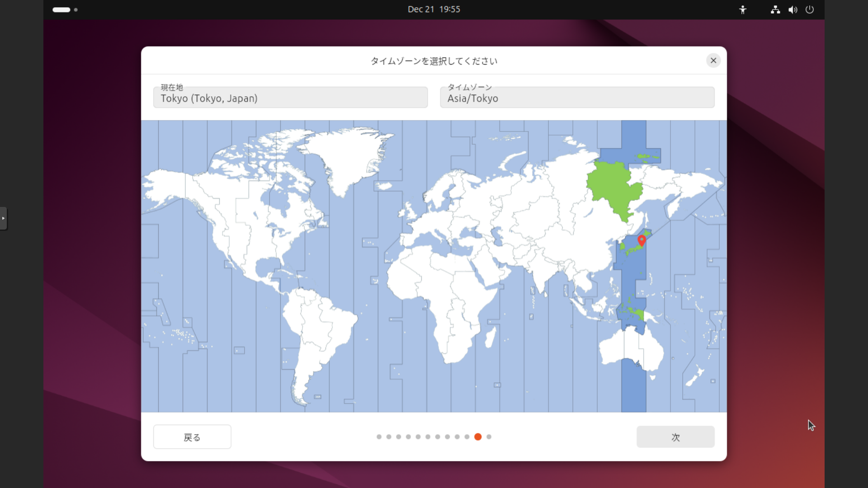Open the タイムゾーン Asia/Tokyo field

577,98
